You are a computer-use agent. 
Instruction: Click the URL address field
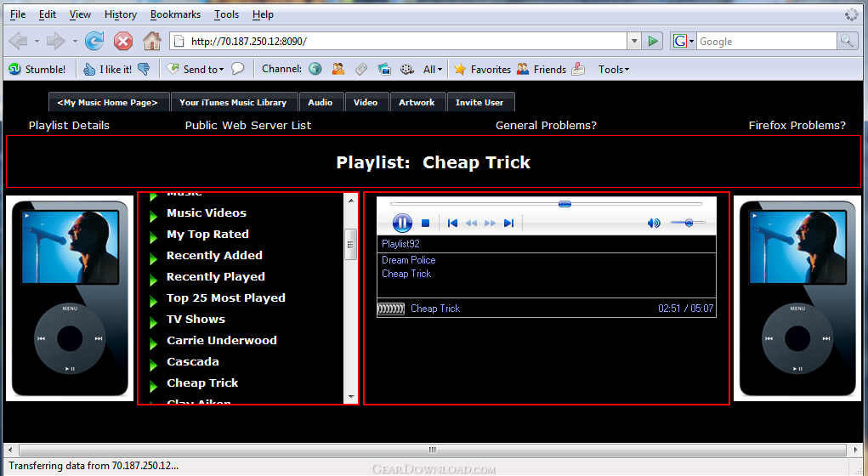click(407, 41)
